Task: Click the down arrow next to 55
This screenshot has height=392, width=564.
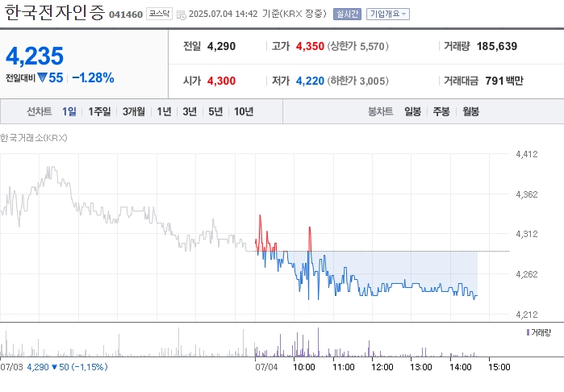Action: [x=43, y=77]
